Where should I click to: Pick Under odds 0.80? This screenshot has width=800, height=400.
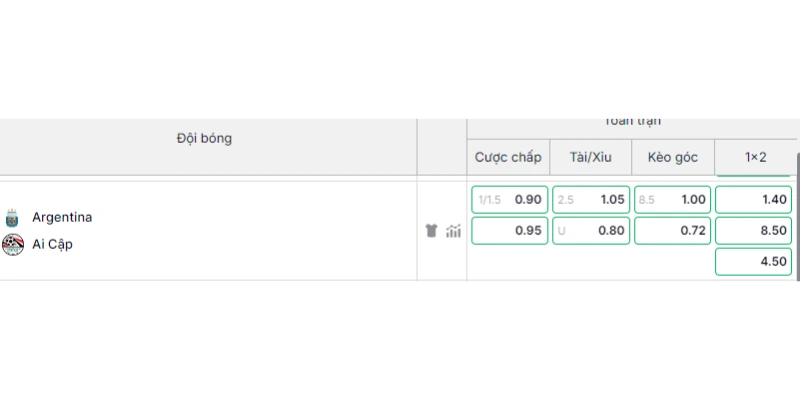coord(591,231)
